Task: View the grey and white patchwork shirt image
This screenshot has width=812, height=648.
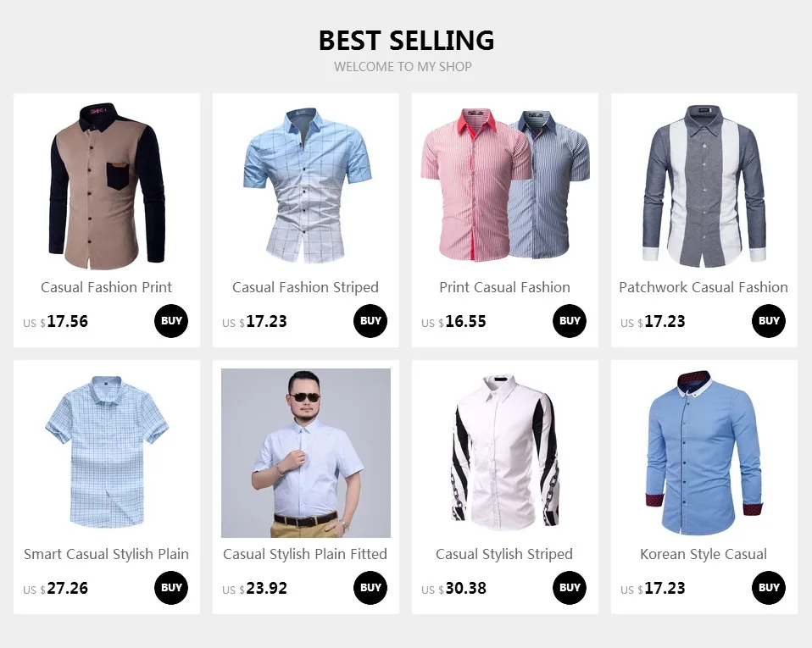Action: (704, 186)
